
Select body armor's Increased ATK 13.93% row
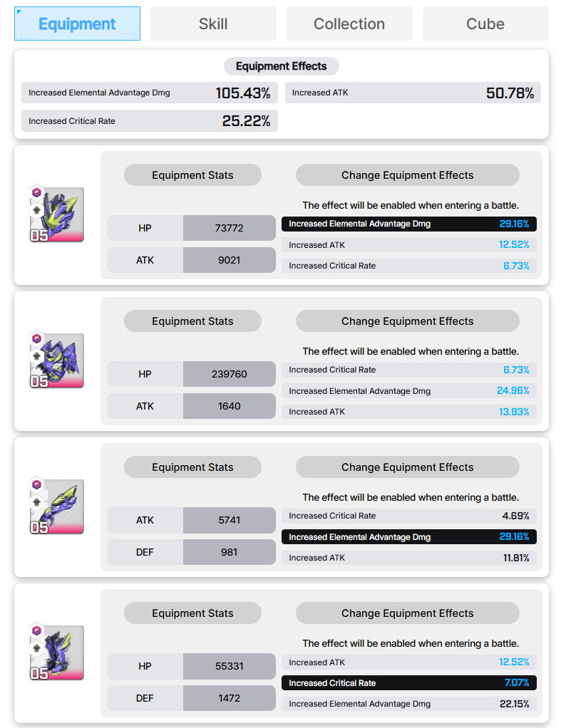click(x=409, y=412)
